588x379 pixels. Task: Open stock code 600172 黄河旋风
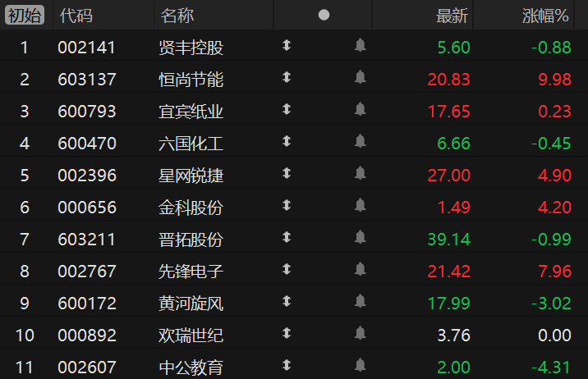click(87, 303)
